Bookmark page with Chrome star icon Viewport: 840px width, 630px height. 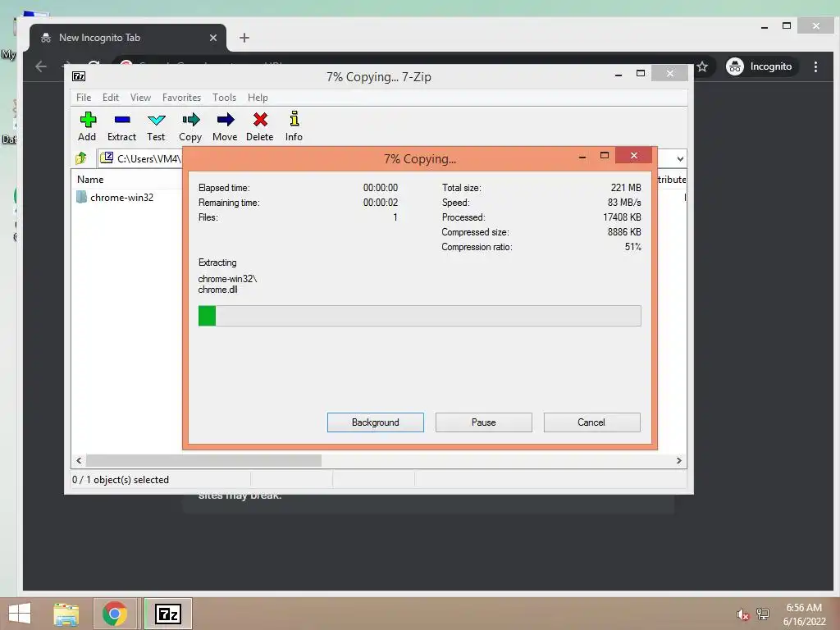pyautogui.click(x=702, y=67)
